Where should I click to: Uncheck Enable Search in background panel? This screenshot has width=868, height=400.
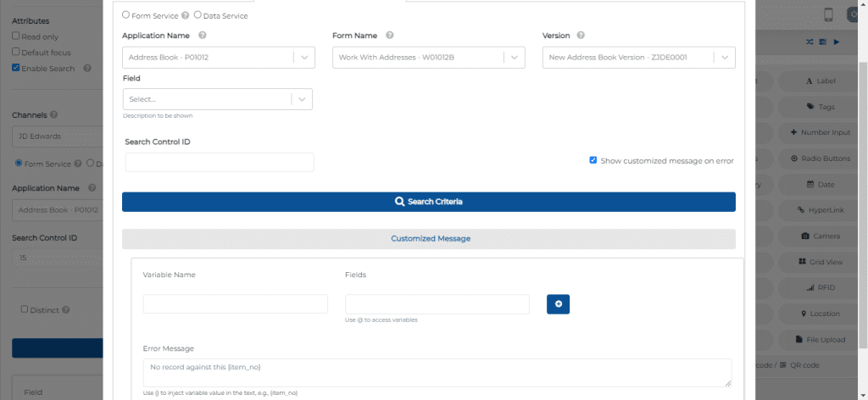pos(16,68)
